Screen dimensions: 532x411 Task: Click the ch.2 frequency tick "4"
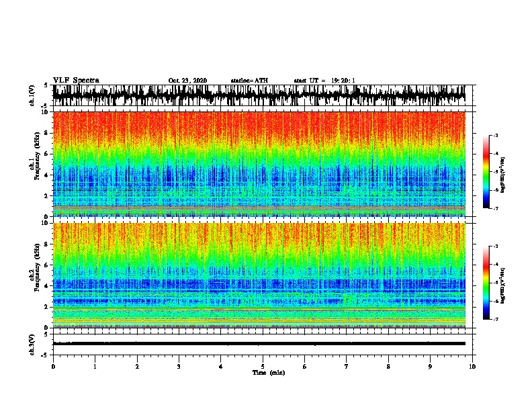tap(47, 286)
